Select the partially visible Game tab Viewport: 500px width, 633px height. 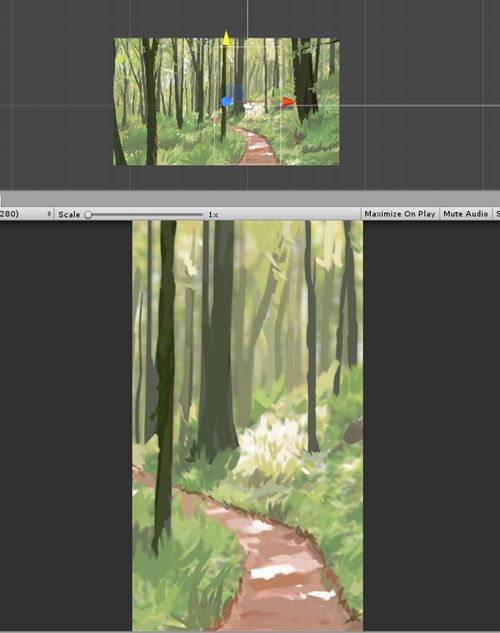[x=1, y=200]
